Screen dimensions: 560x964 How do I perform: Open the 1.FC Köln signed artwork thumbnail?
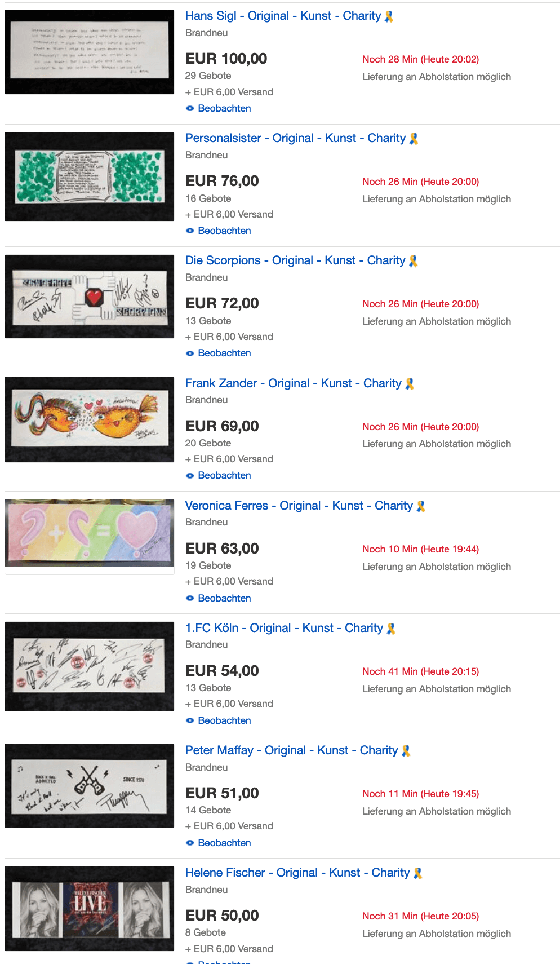(90, 666)
